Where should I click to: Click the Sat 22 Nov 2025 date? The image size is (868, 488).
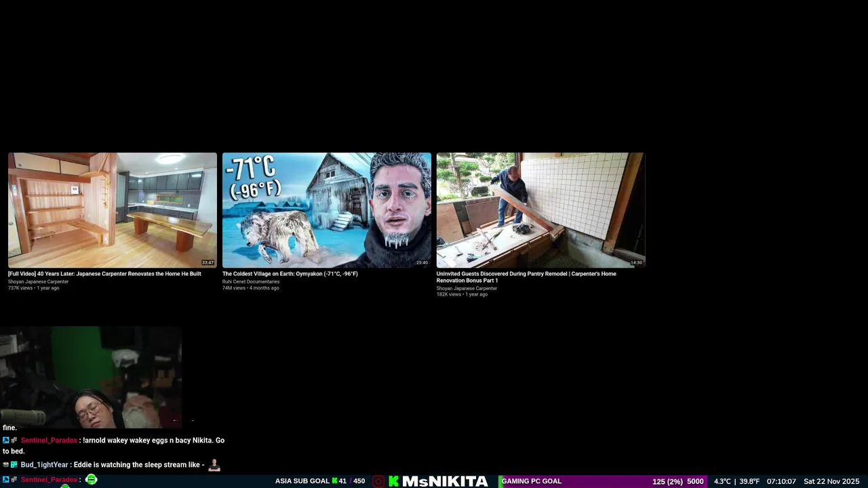(x=831, y=481)
